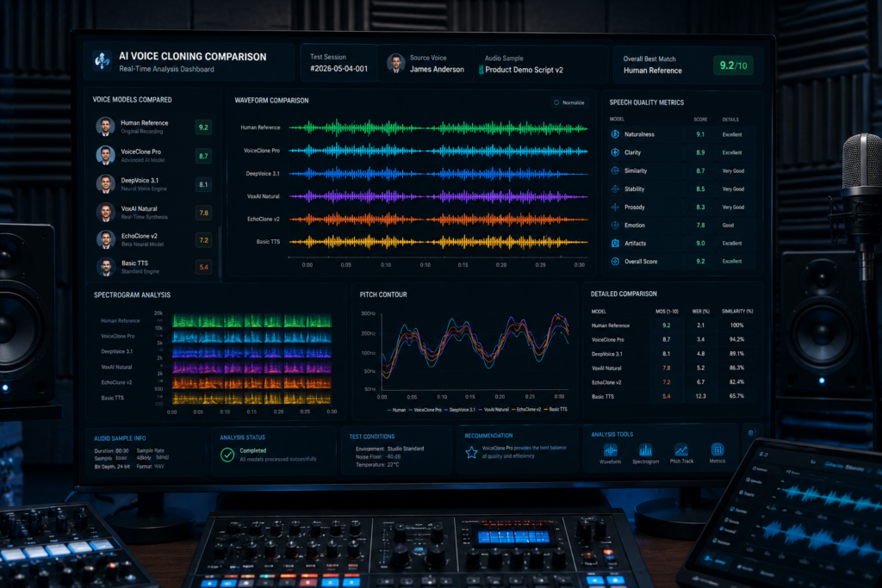The width and height of the screenshot is (882, 588).
Task: Select the Human Reference voice model
Action: click(x=153, y=127)
